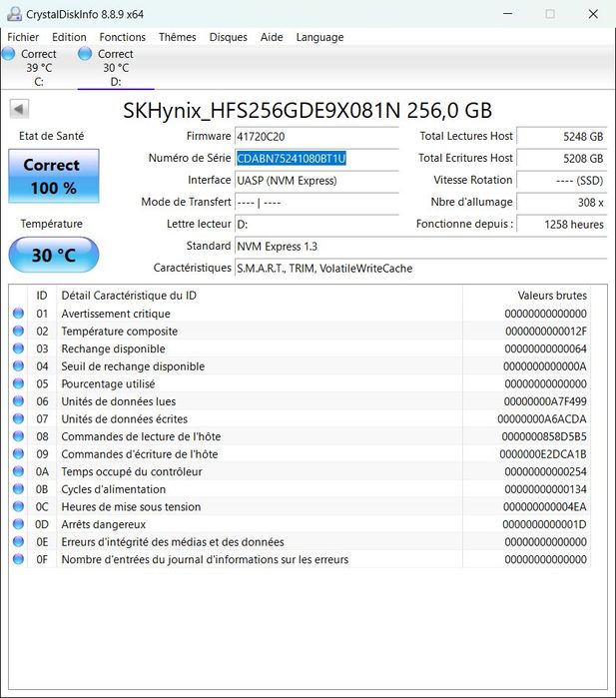Open the Aide menu
This screenshot has height=698, width=616.
[272, 37]
